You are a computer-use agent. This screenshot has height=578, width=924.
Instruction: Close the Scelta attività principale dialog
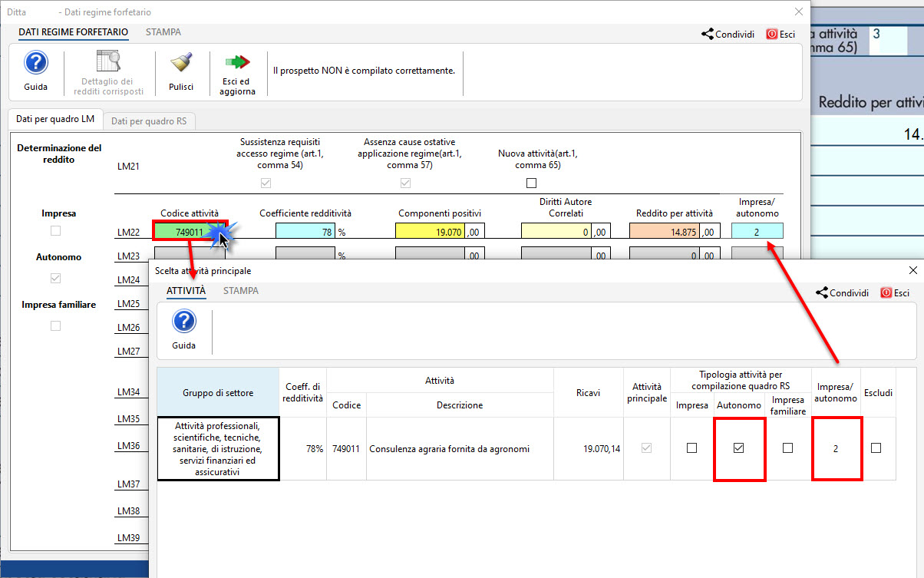tap(912, 270)
